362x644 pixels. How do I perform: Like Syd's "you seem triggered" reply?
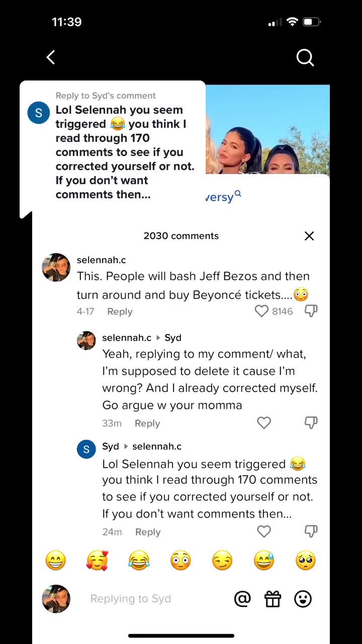coord(264,531)
